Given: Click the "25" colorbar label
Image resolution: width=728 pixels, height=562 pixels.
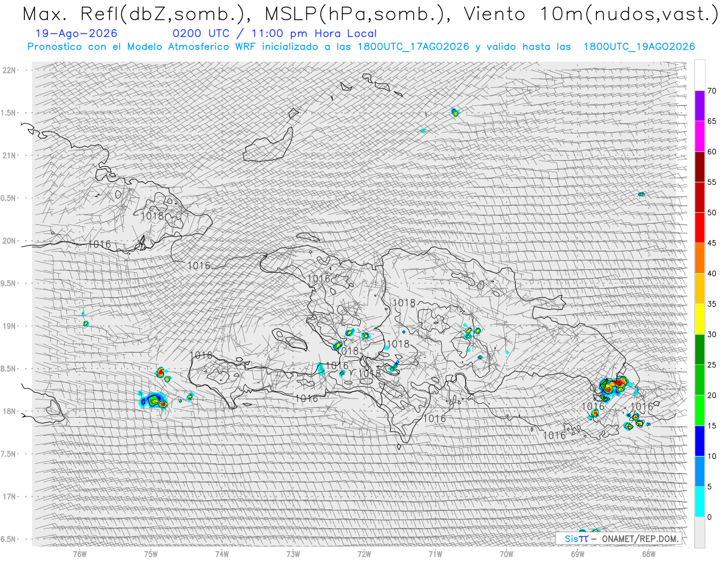Looking at the screenshot, I should tap(712, 364).
